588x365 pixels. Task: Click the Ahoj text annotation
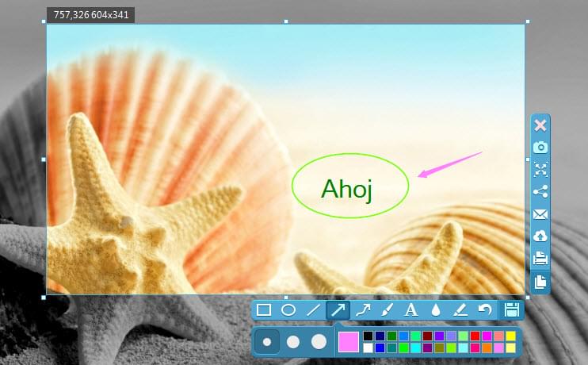coord(346,189)
